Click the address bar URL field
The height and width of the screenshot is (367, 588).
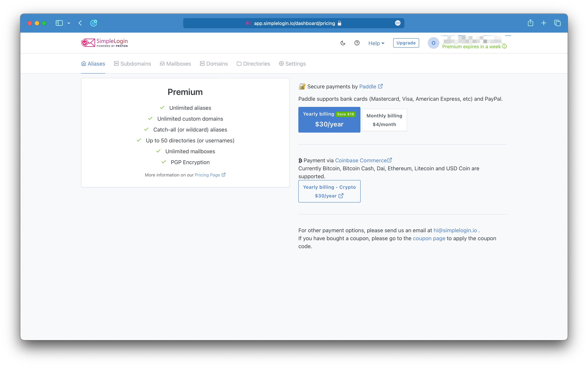[294, 23]
